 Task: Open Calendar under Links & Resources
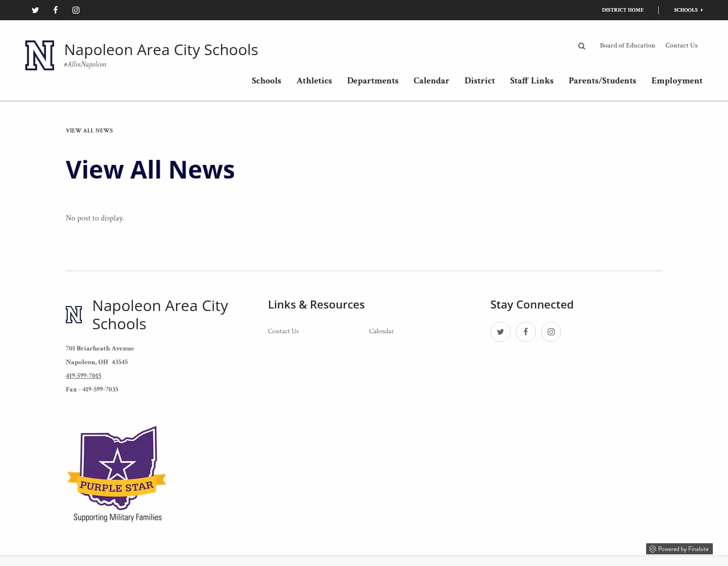[x=381, y=331]
